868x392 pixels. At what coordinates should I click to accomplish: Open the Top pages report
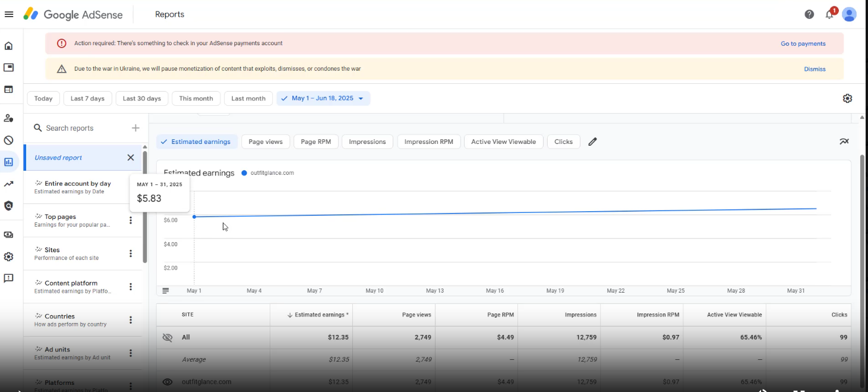click(x=77, y=221)
